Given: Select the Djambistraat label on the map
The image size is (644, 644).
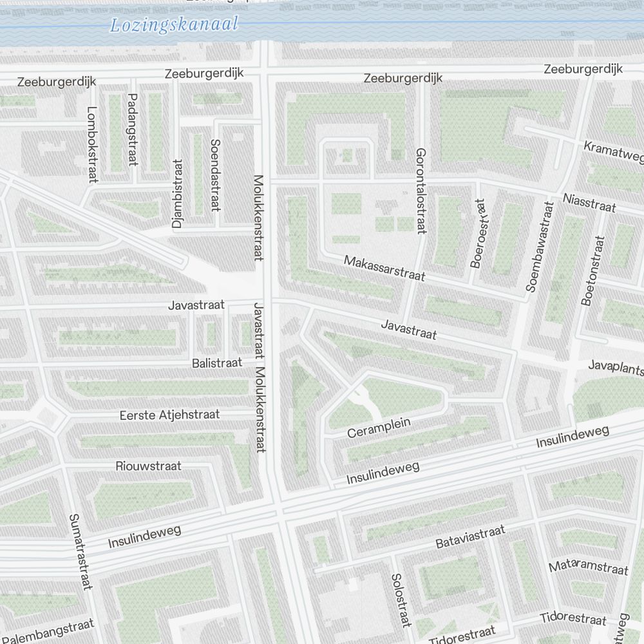Looking at the screenshot, I should point(177,194).
